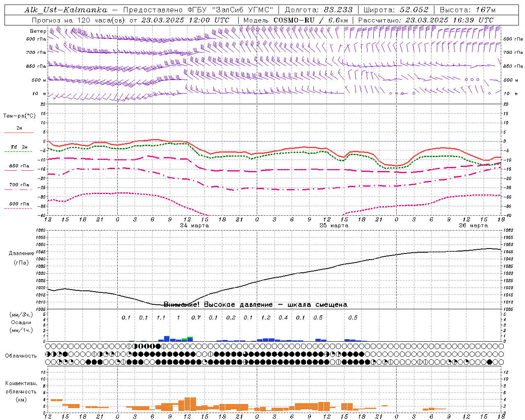Click the 0.2 three-hour precipitation value

231,317
